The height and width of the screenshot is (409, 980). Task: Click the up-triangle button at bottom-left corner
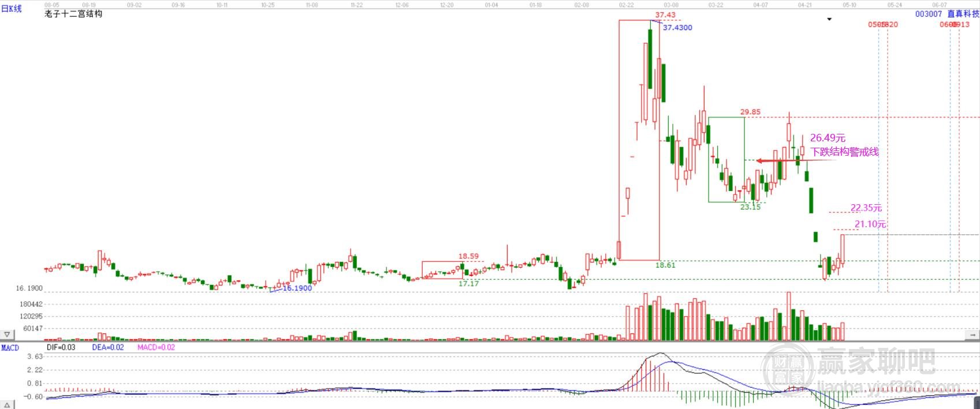click(x=7, y=404)
